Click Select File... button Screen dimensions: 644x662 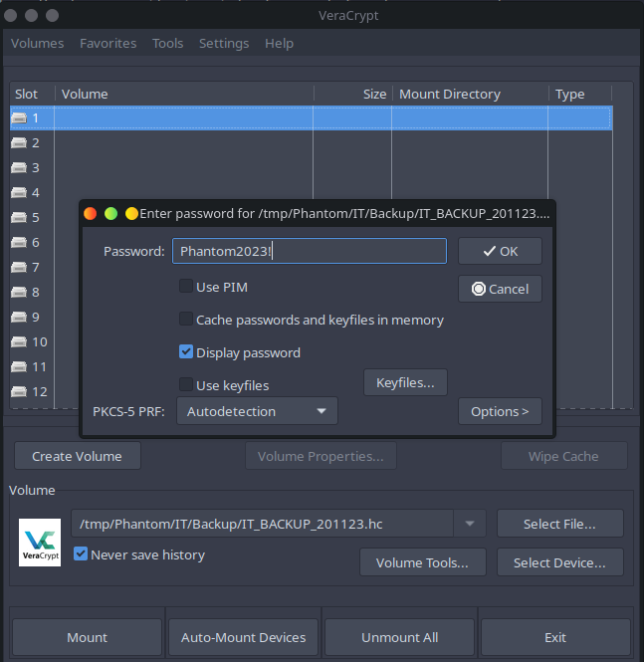tap(560, 524)
